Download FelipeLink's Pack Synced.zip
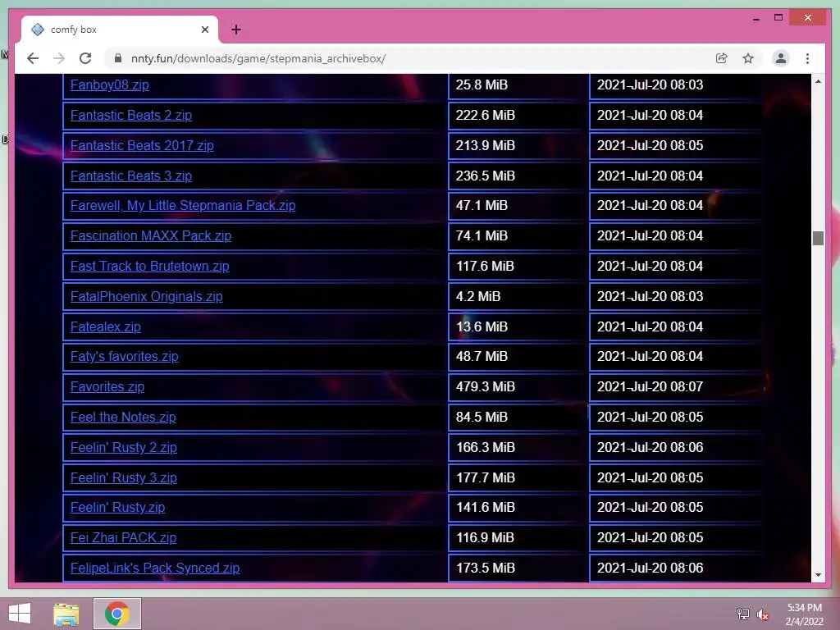 coord(155,568)
